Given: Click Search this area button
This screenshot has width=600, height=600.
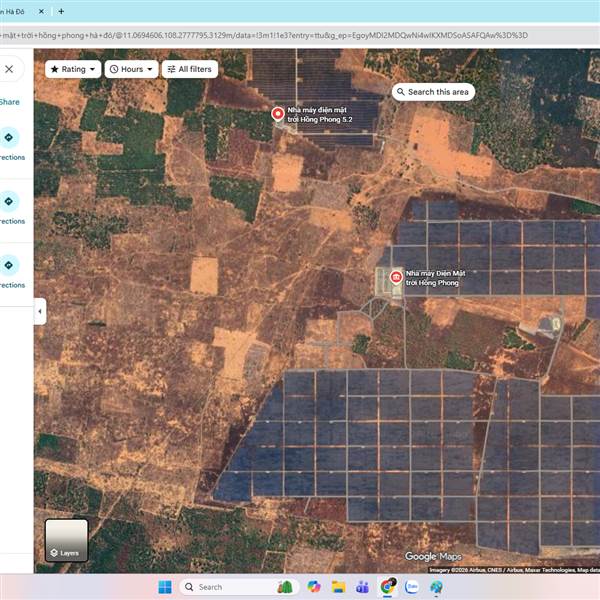Looking at the screenshot, I should click(x=432, y=92).
